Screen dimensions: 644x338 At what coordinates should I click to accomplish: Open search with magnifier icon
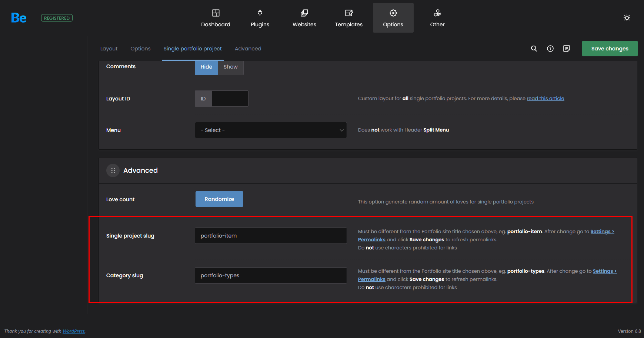(534, 49)
